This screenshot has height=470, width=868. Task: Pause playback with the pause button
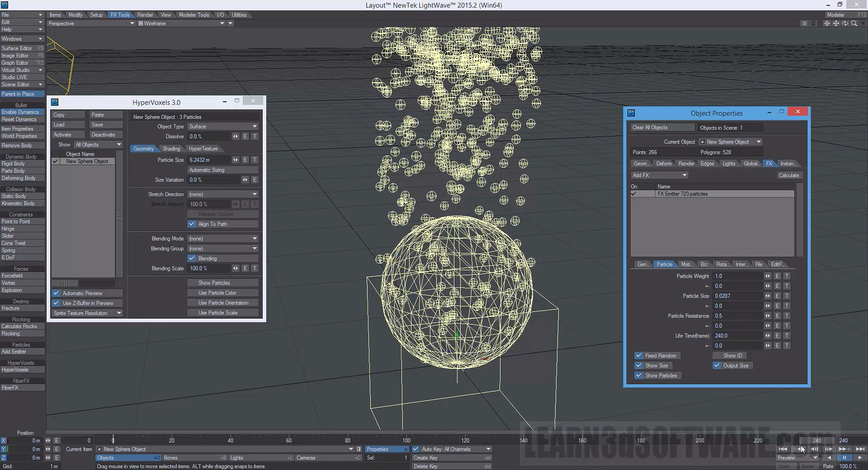point(844,457)
